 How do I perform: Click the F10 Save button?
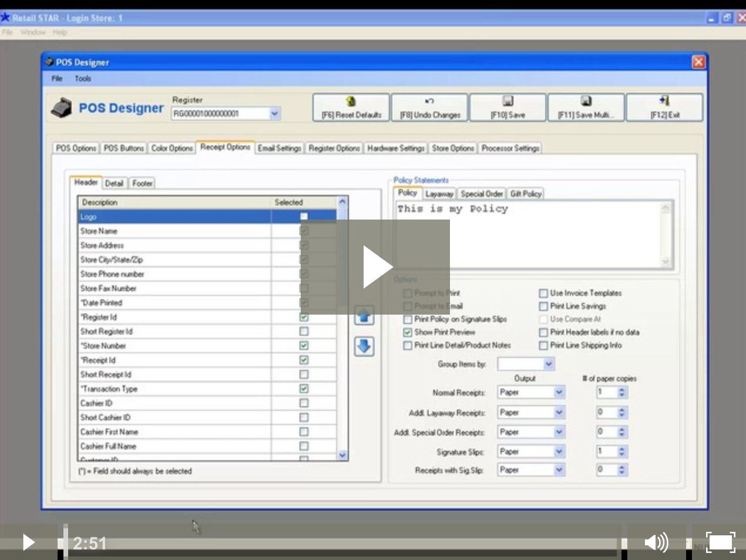pos(508,107)
